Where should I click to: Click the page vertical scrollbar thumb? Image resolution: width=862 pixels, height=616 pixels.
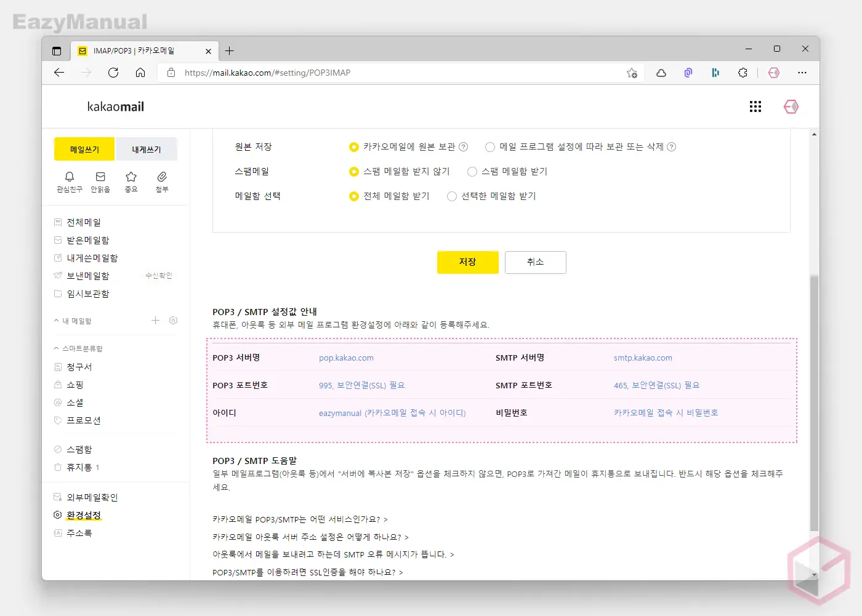(x=814, y=403)
